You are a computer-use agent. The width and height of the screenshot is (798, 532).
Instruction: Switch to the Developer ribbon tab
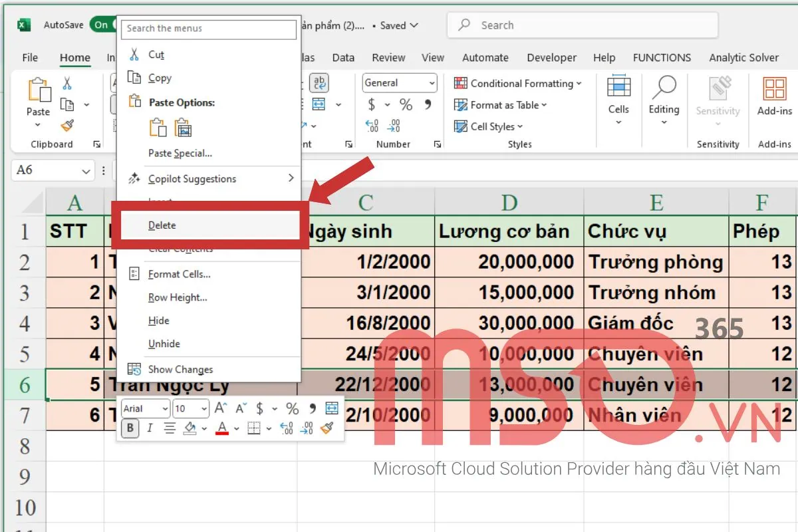pos(551,58)
